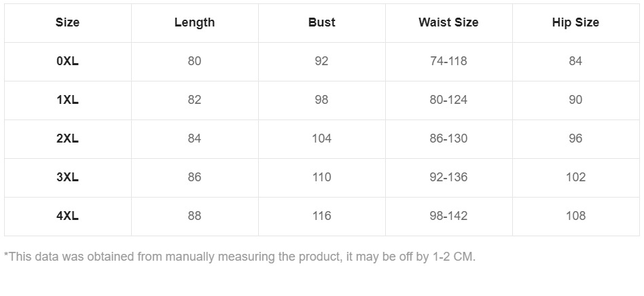Click the length value 80
Viewport: 644px width, 296px height.
pos(194,61)
